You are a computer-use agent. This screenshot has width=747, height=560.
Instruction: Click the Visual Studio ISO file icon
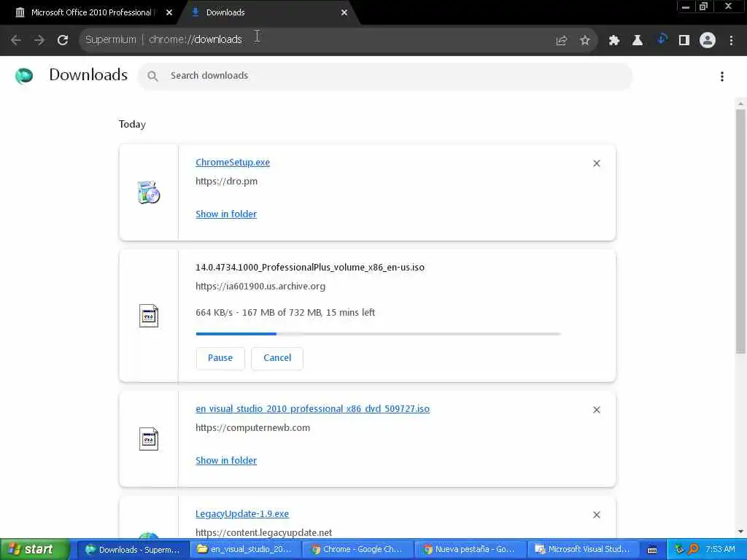pyautogui.click(x=149, y=438)
